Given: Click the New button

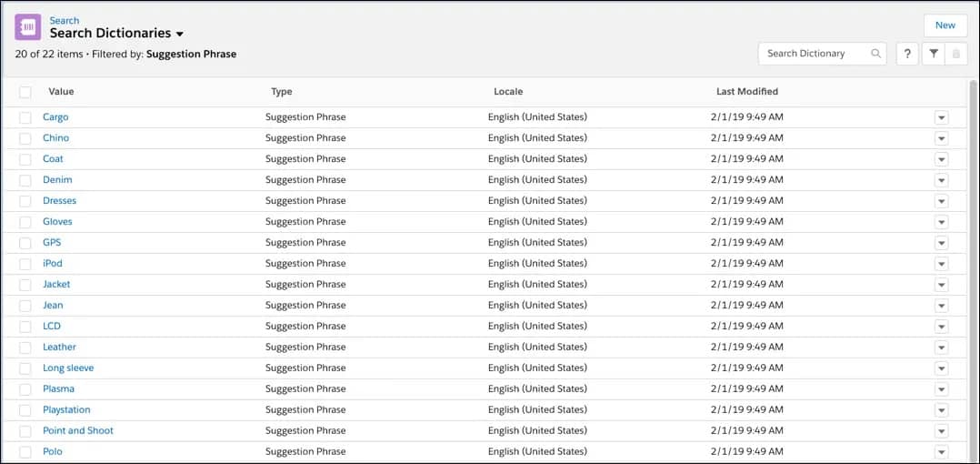Looking at the screenshot, I should coord(945,25).
